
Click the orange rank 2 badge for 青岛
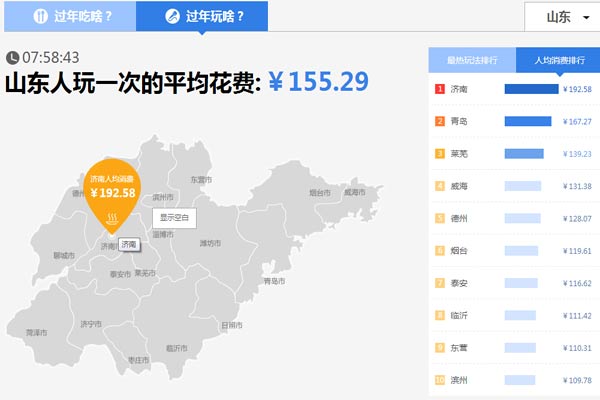[439, 121]
